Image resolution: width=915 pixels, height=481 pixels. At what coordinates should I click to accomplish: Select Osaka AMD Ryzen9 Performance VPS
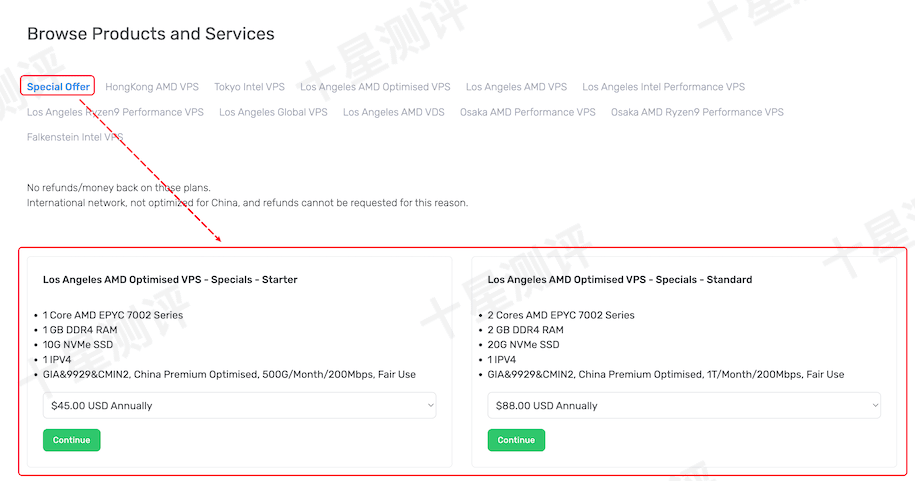click(697, 112)
